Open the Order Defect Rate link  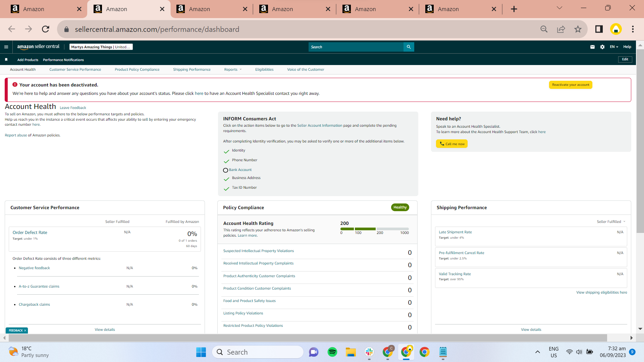pyautogui.click(x=30, y=232)
